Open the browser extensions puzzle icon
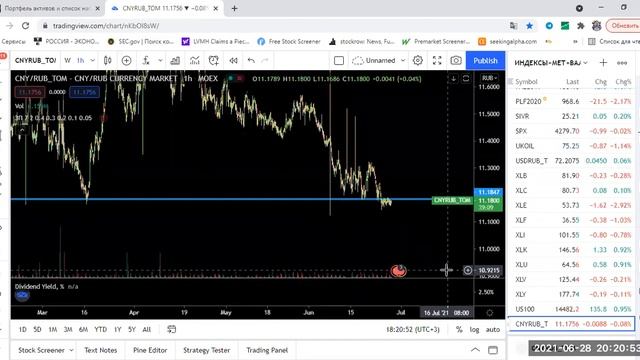 pyautogui.click(x=580, y=26)
